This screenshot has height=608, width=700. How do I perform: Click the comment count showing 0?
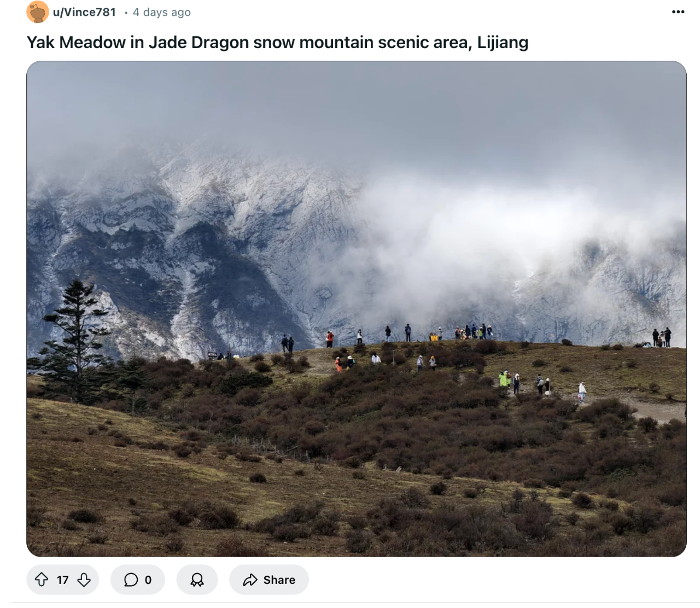tap(148, 580)
